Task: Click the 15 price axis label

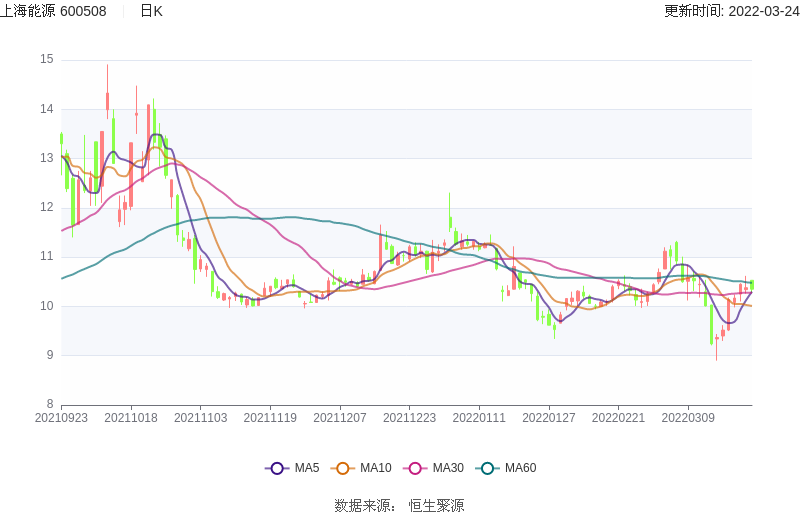Action: click(x=47, y=59)
